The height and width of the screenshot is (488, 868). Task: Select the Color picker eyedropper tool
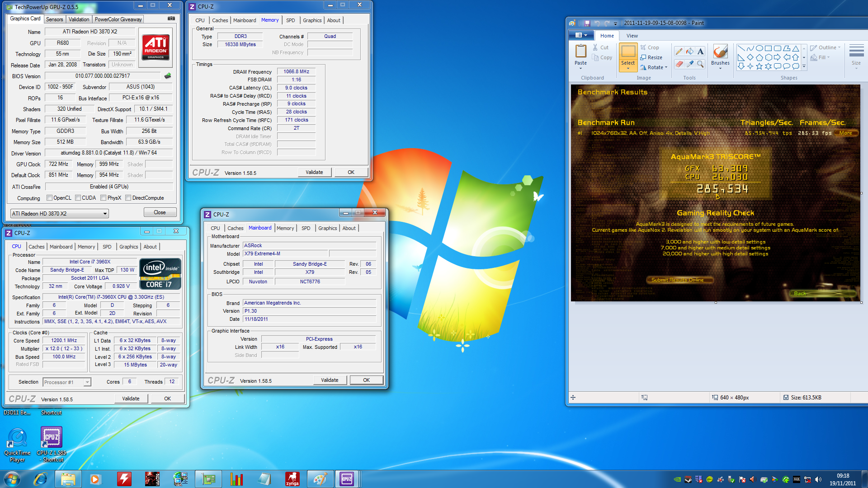click(x=689, y=64)
